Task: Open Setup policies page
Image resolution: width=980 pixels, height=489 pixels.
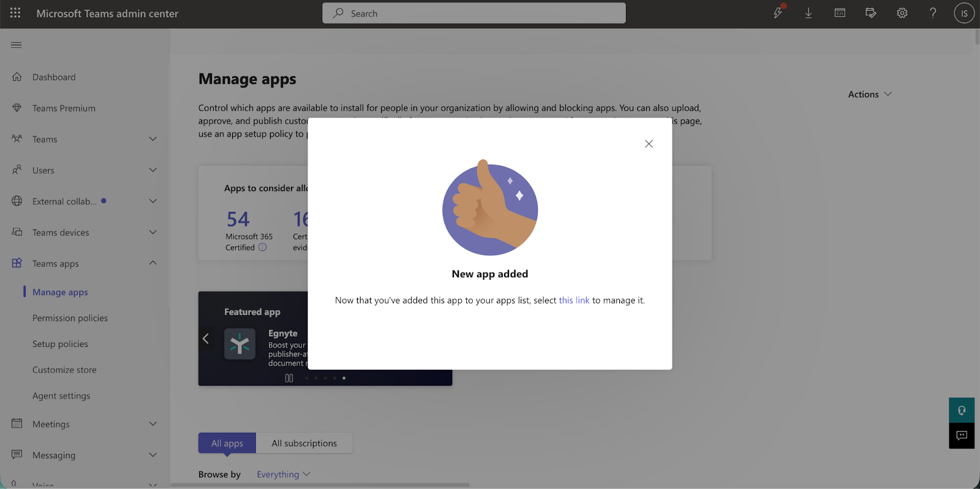Action: (x=60, y=344)
